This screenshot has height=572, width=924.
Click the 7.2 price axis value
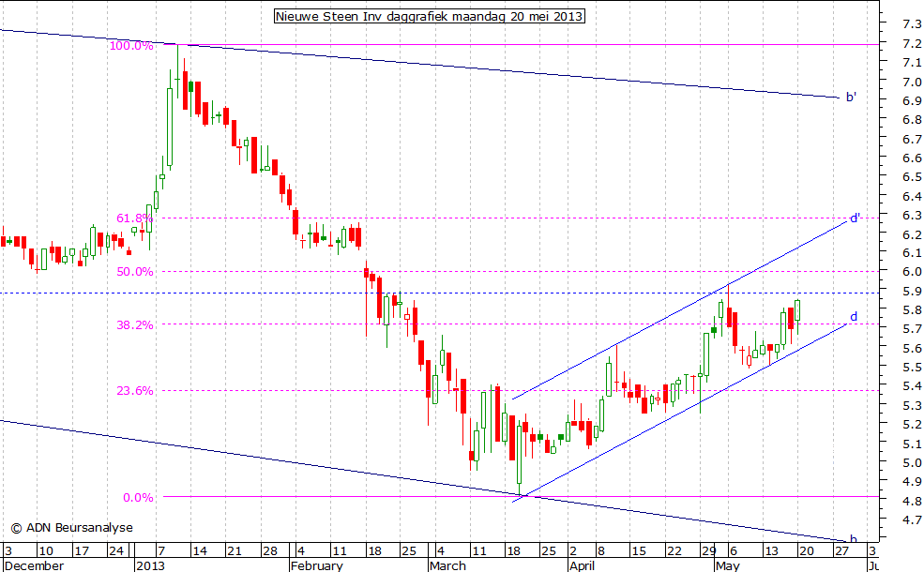912,43
